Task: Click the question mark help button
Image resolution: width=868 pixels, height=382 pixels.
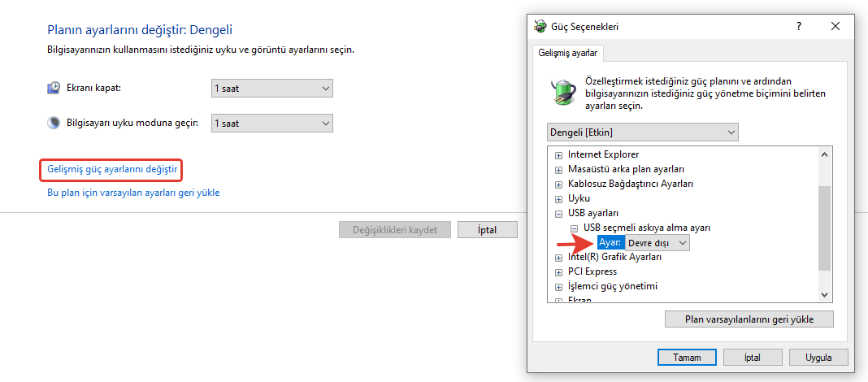Action: (800, 27)
